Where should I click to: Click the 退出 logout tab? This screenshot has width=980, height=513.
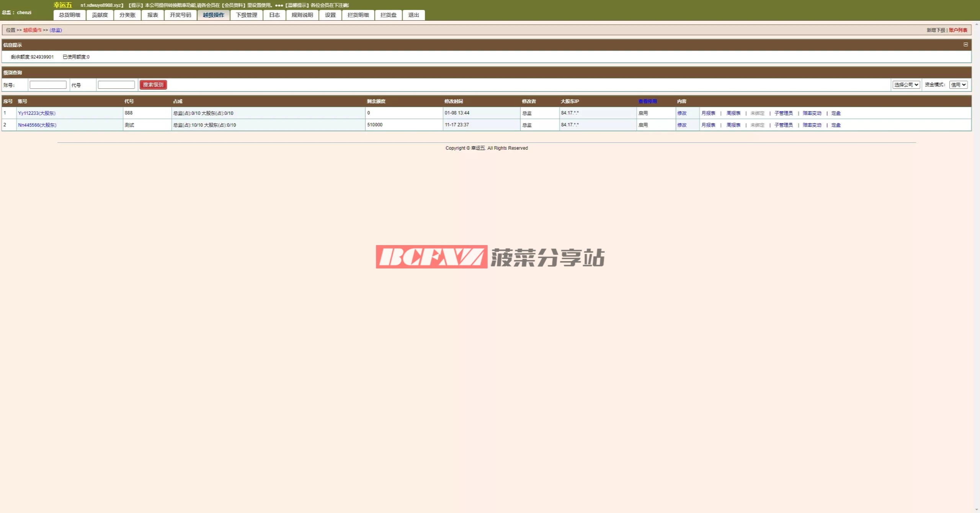click(x=413, y=15)
